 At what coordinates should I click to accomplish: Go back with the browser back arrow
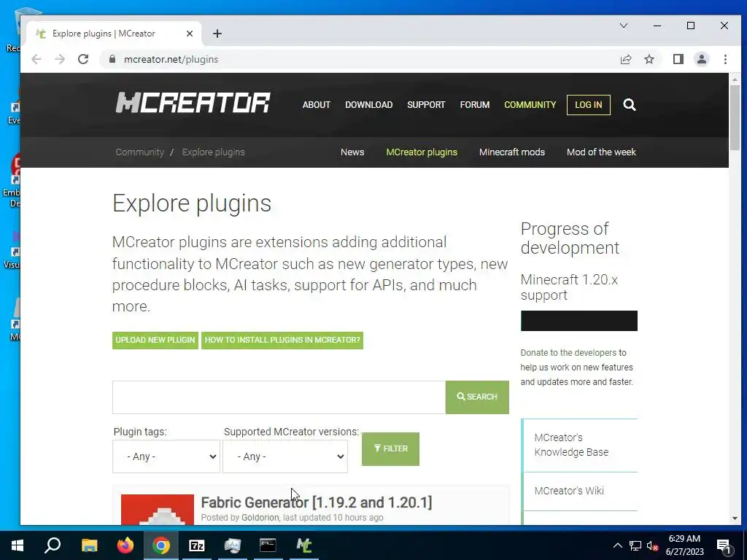(x=36, y=59)
